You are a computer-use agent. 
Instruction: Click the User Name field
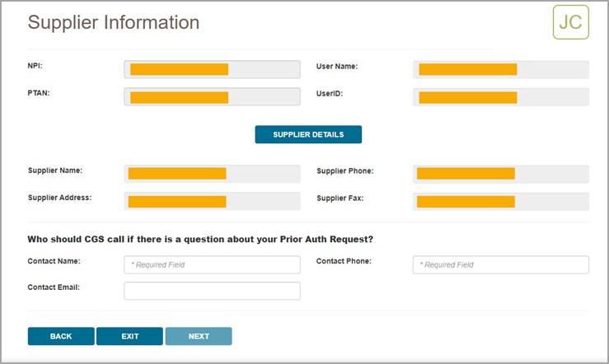pos(500,69)
